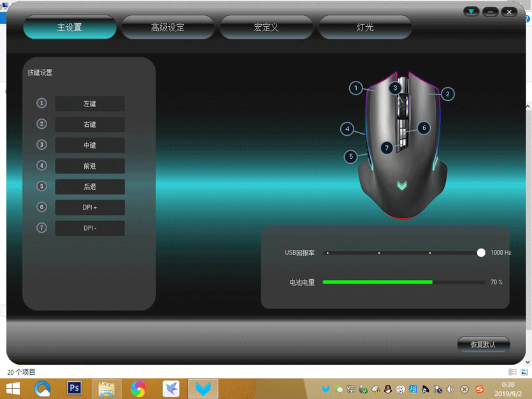This screenshot has height=399, width=532.
Task: Open the 右键 key assignment button
Action: 90,124
